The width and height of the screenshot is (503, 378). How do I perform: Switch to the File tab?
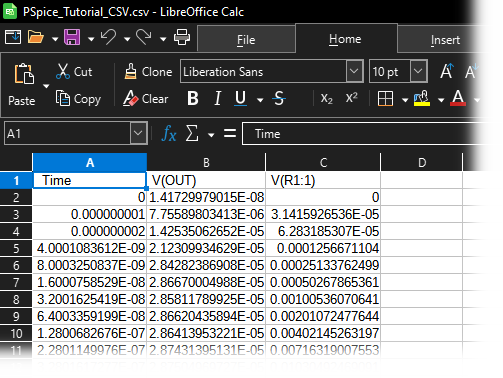[x=246, y=40]
